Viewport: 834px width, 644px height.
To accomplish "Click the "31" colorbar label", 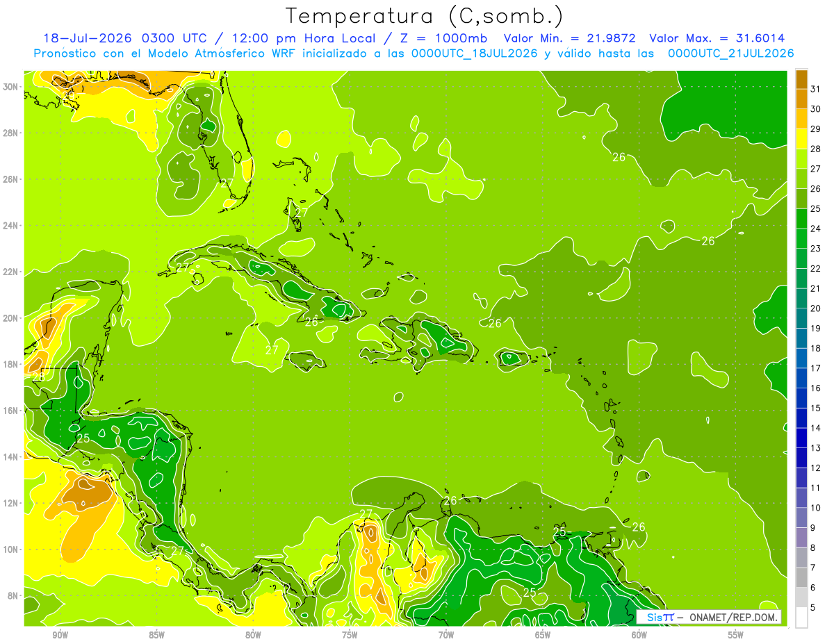I will tap(816, 88).
